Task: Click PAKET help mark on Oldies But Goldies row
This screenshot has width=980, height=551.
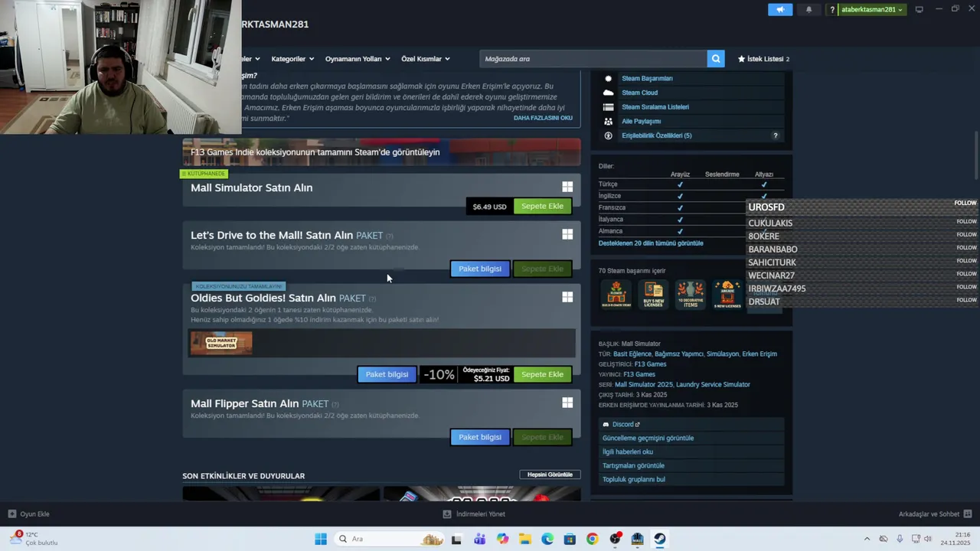Action: click(373, 298)
